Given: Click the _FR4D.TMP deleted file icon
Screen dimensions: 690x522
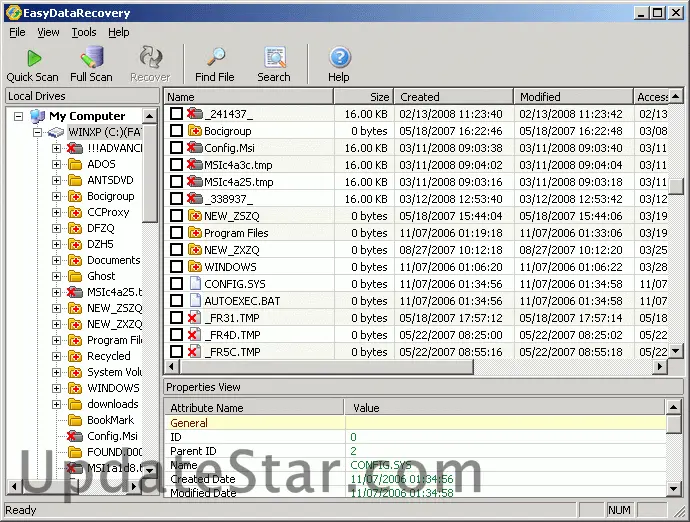Looking at the screenshot, I should (194, 335).
